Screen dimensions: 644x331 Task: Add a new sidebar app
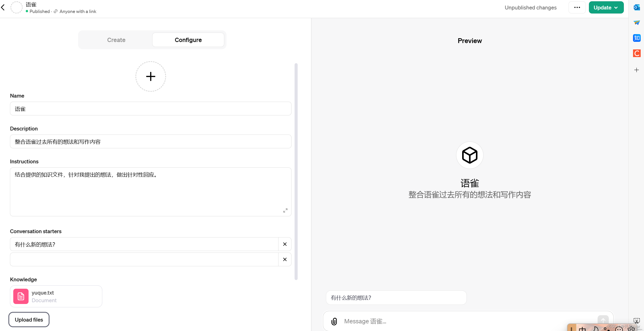(636, 70)
